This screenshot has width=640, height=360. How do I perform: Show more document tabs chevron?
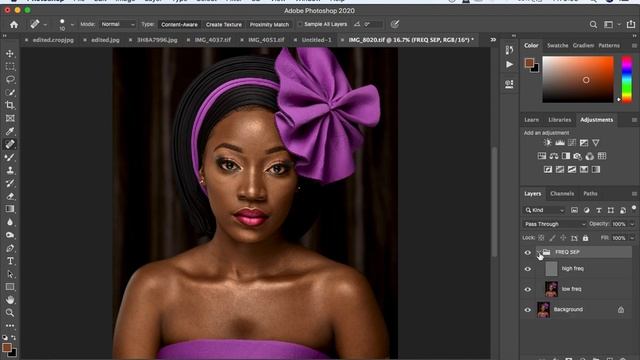tap(493, 40)
